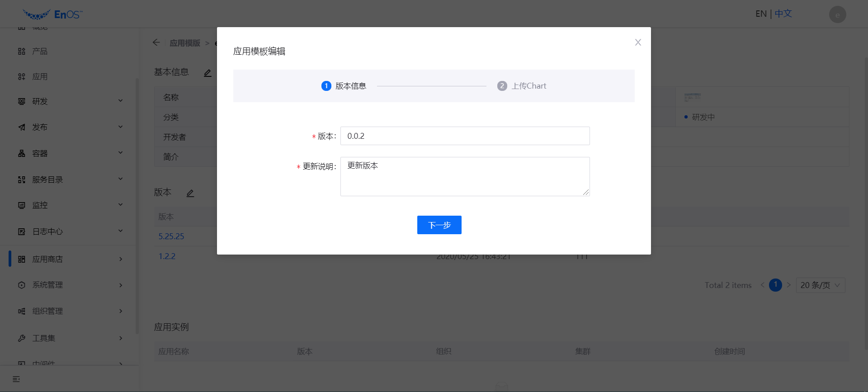Expand the 监控 menu chevron
The width and height of the screenshot is (868, 392).
pyautogui.click(x=120, y=205)
